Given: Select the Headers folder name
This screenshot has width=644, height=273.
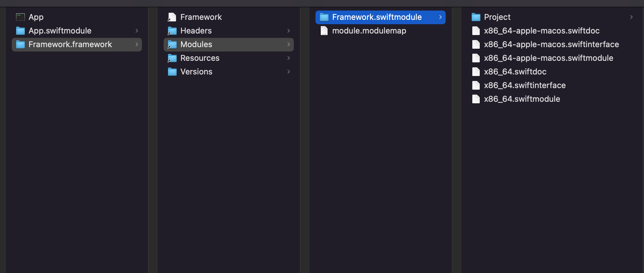Looking at the screenshot, I should (x=196, y=31).
